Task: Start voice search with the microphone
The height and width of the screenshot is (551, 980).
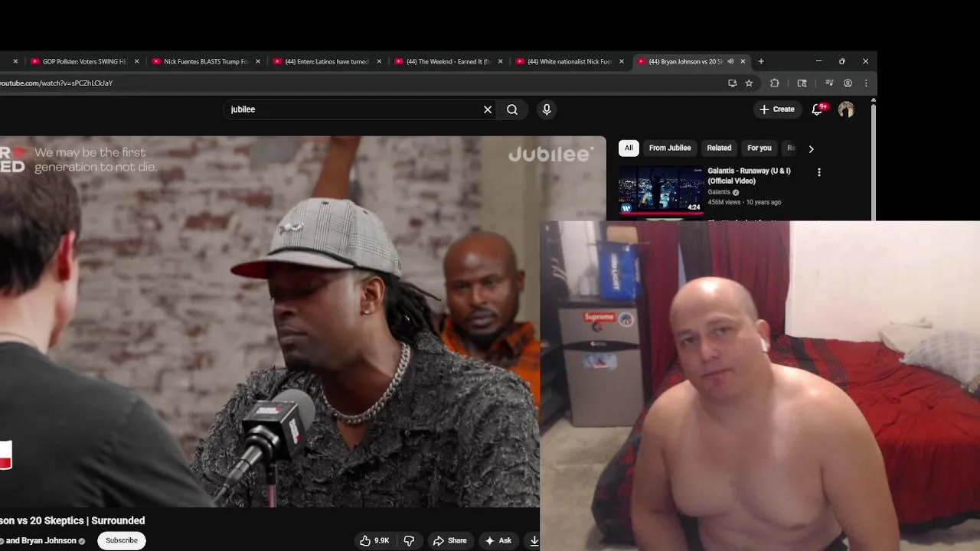Action: coord(547,109)
